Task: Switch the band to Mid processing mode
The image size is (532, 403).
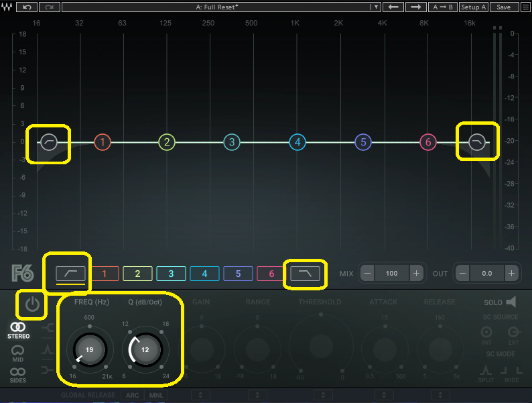Action: coord(18,353)
